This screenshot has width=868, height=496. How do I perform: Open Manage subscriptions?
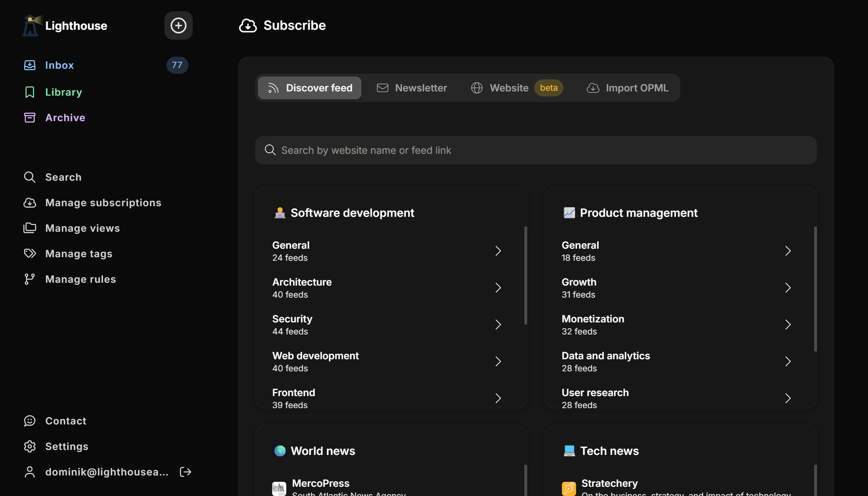(x=103, y=202)
